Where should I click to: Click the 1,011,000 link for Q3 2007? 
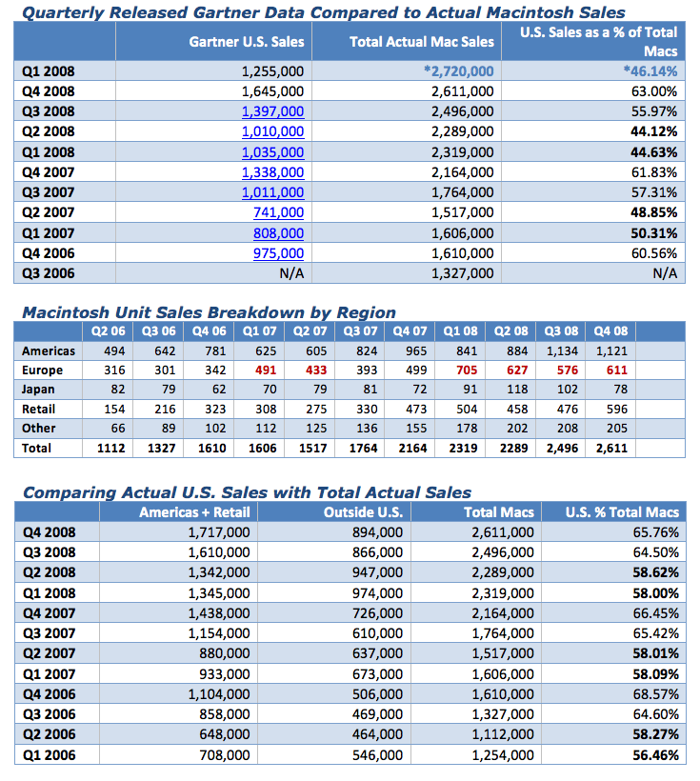(272, 192)
